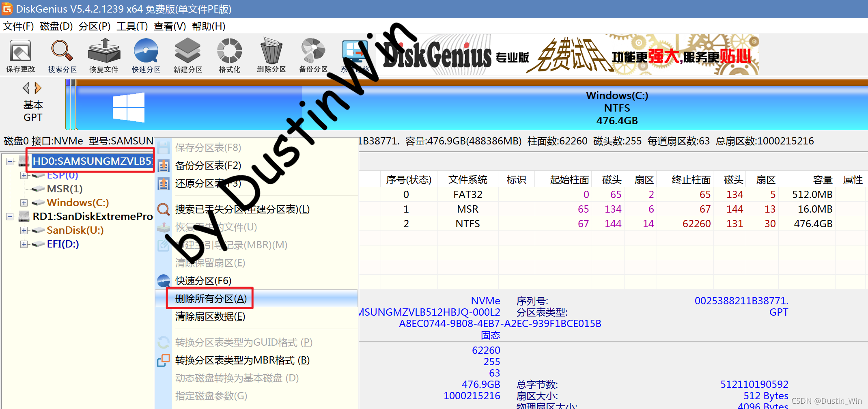Screen dimensions: 868x409
Task: Expand the SanDisk(U:) partition node
Action: [x=24, y=230]
